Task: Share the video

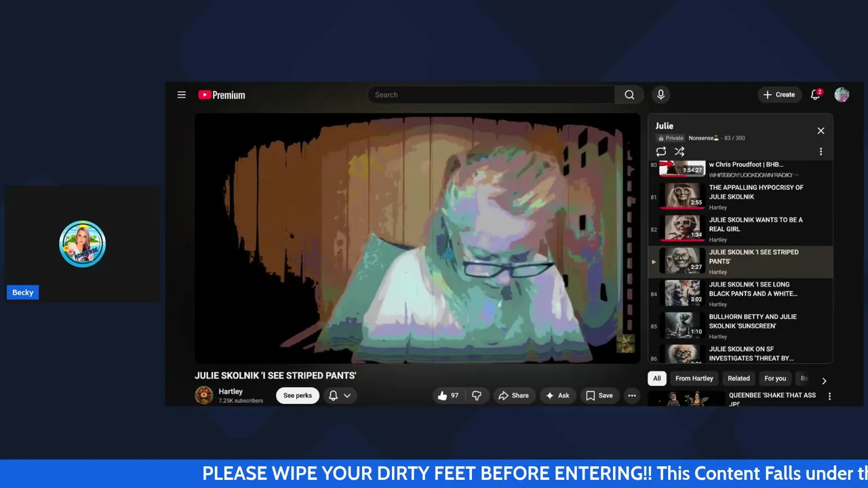Action: point(513,395)
